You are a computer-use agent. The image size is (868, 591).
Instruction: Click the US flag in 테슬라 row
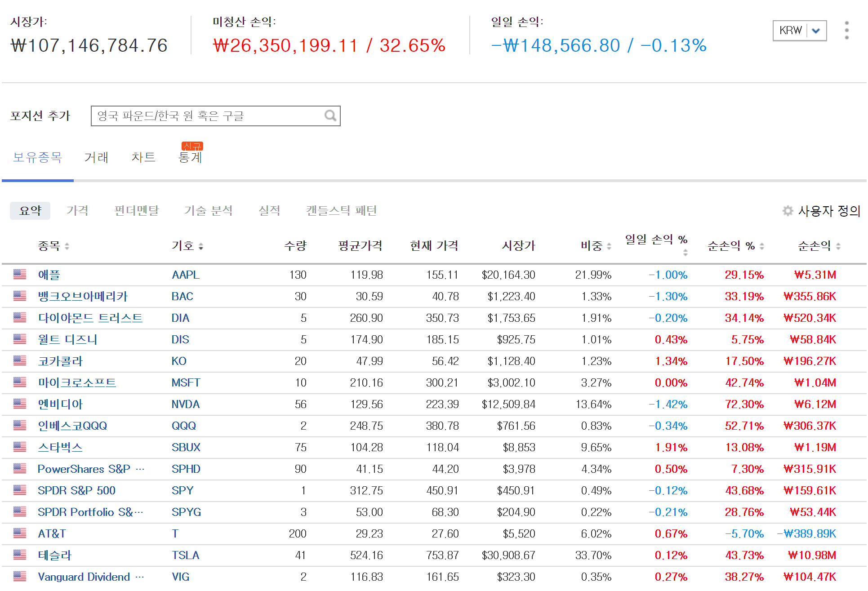click(20, 555)
